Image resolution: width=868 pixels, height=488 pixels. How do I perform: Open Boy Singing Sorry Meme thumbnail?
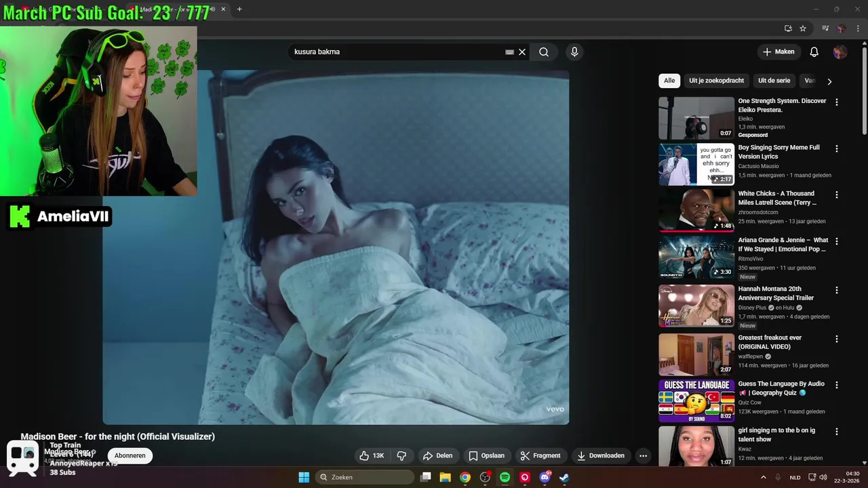696,164
